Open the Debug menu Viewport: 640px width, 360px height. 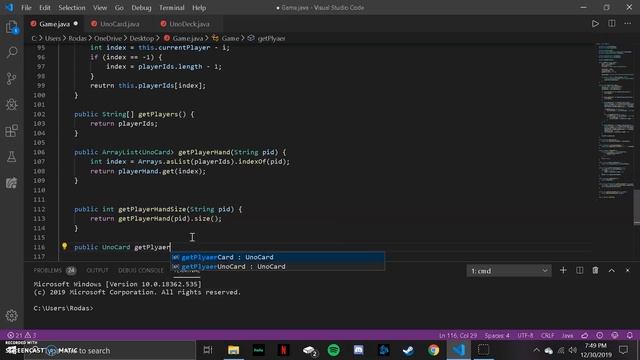[141, 7]
